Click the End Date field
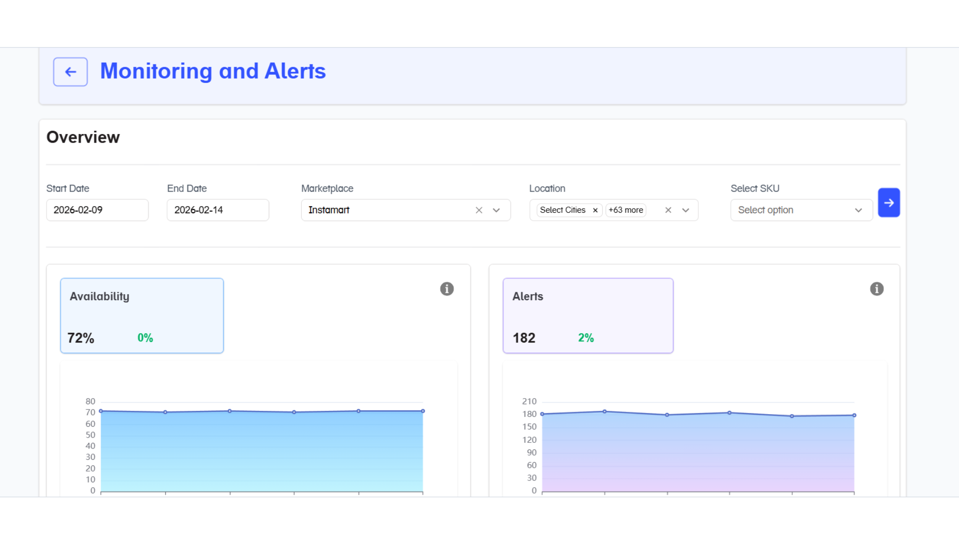Viewport: 959px width, 560px height. tap(217, 210)
